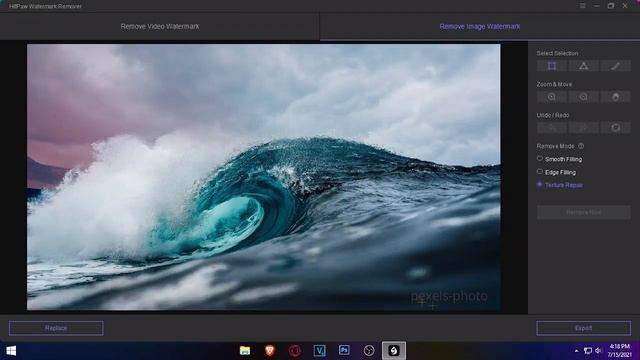Screen dimensions: 640x360
Task: Click the Remove Now button
Action: pos(584,212)
